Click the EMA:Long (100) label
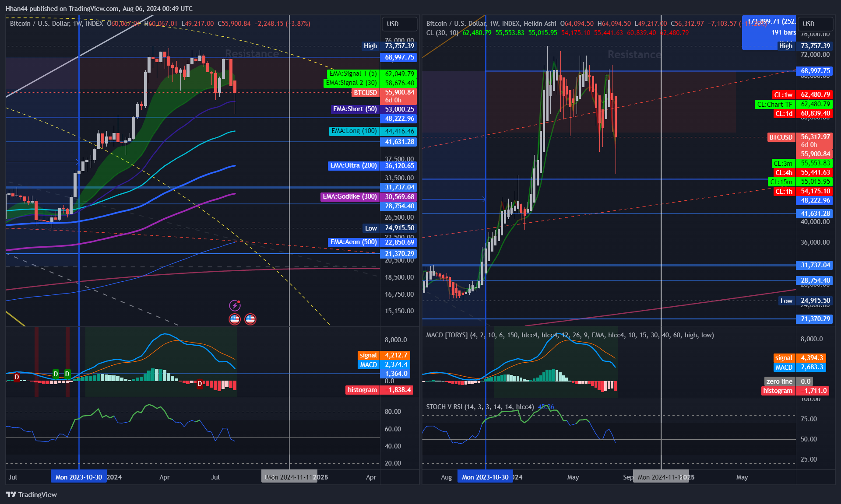Image resolution: width=841 pixels, height=504 pixels. point(373,131)
